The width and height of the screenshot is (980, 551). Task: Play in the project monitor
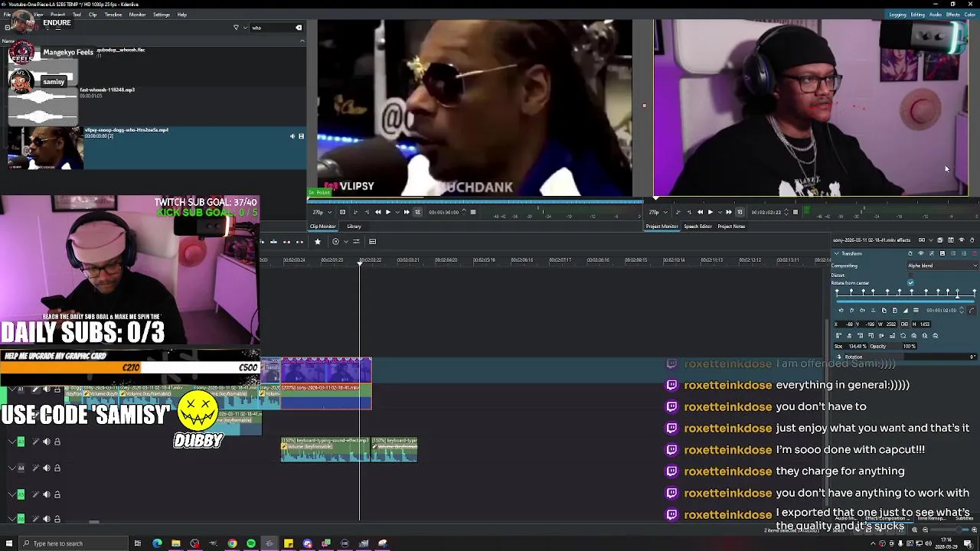pos(710,212)
